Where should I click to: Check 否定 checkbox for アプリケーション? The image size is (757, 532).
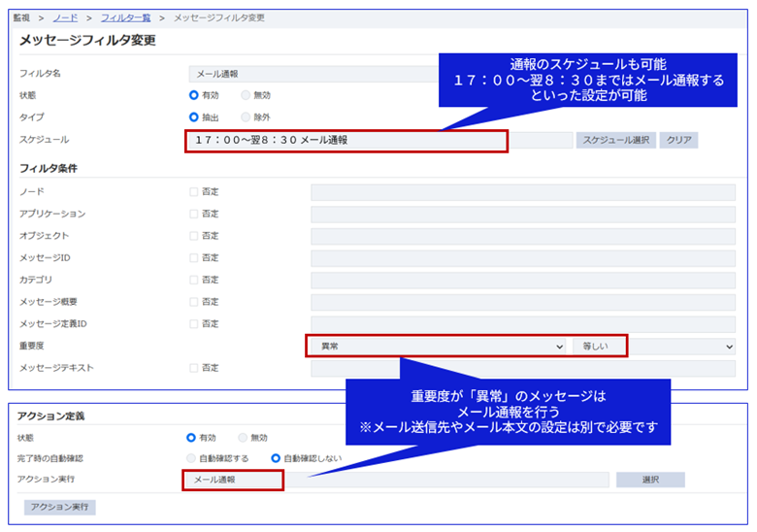194,215
